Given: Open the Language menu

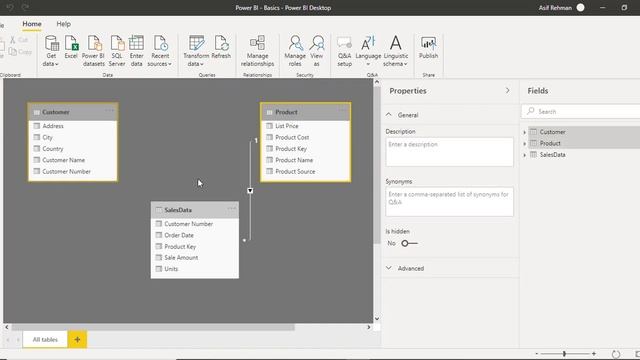Looking at the screenshot, I should 368,51.
